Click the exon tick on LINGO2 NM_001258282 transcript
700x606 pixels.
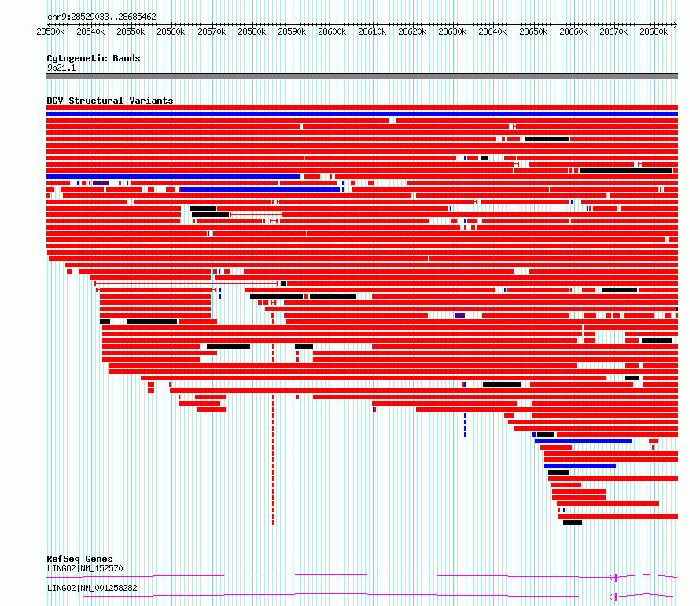tap(616, 597)
